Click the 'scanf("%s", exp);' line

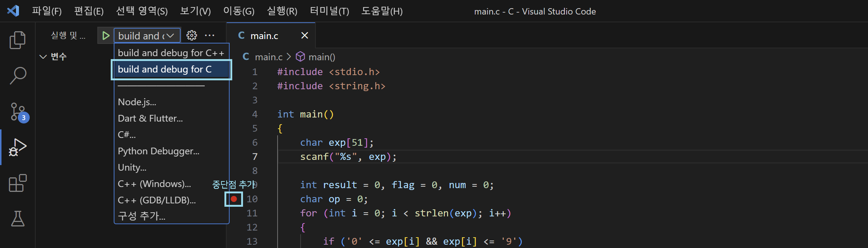(x=348, y=157)
